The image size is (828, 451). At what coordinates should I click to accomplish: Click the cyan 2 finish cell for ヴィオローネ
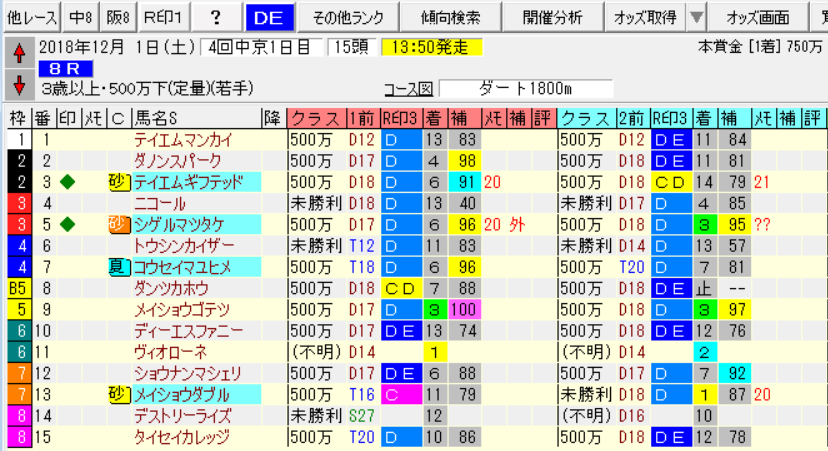pyautogui.click(x=704, y=352)
